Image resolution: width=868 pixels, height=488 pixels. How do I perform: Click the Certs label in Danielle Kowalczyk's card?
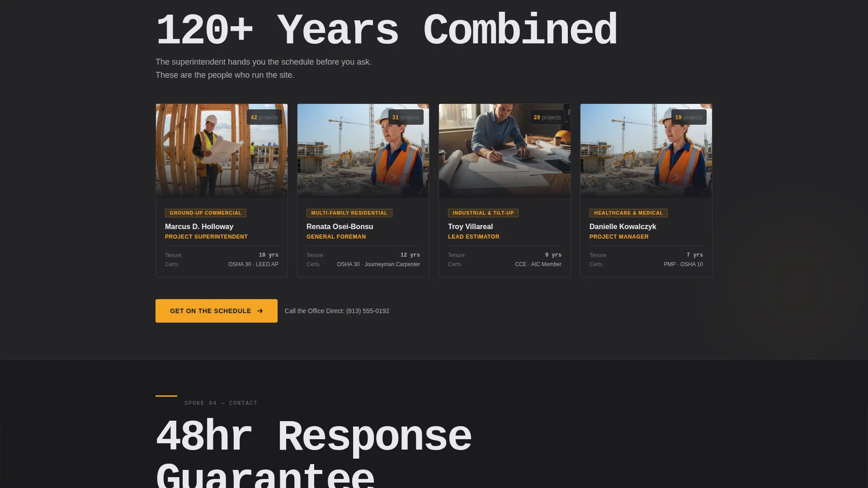point(596,264)
